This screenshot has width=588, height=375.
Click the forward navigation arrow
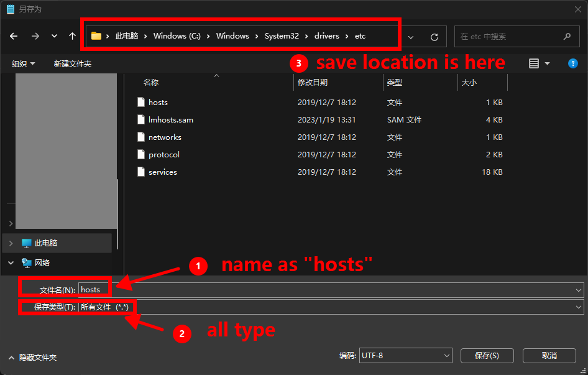35,36
